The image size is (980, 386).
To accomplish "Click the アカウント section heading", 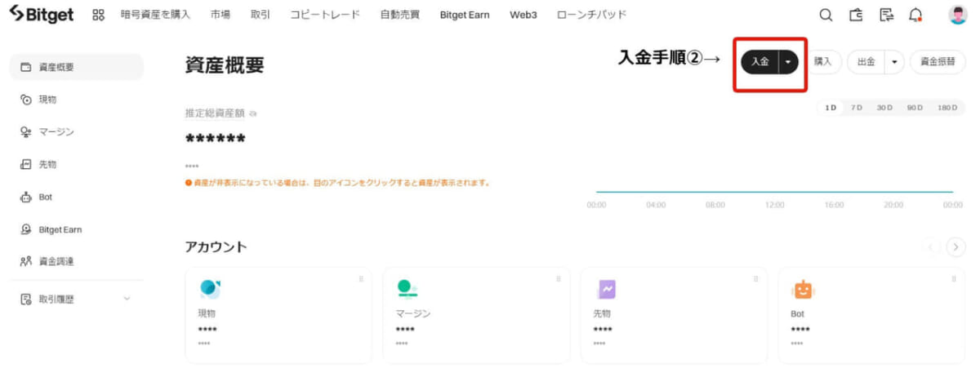I will (x=216, y=247).
